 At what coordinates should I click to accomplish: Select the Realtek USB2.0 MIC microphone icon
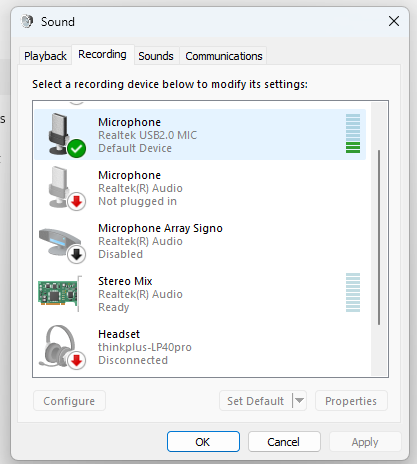click(66, 135)
